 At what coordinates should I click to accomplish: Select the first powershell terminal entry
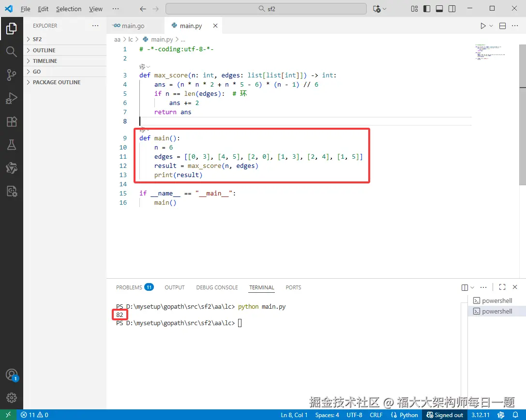pos(496,300)
